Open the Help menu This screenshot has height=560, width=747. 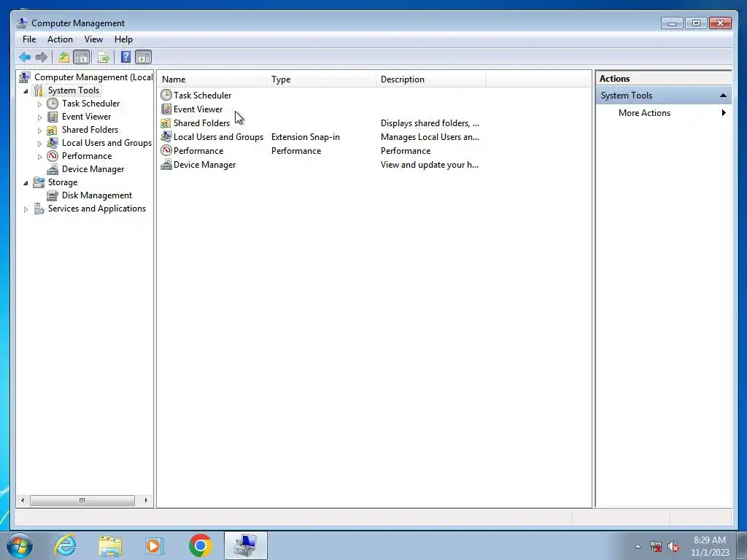click(123, 39)
